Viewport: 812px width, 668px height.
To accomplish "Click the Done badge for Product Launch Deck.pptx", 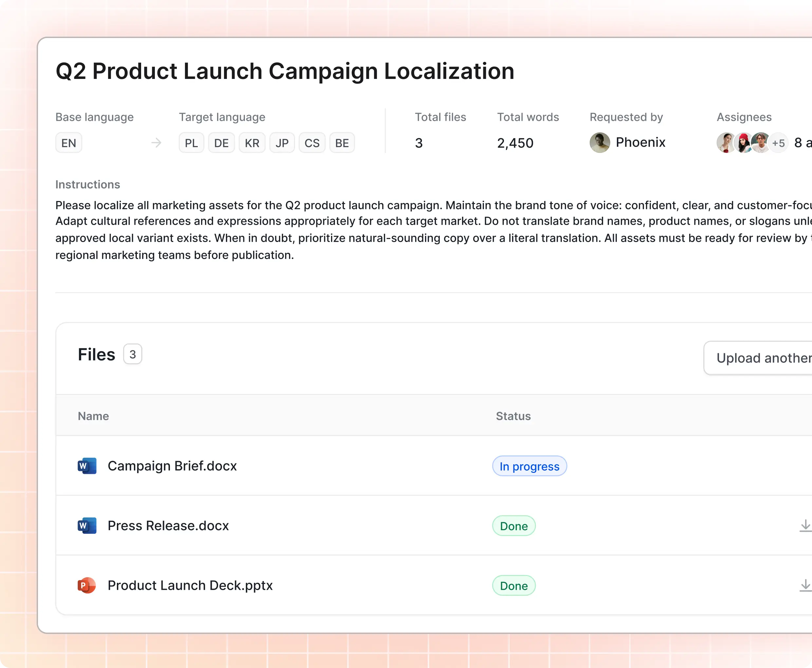I will (x=514, y=586).
